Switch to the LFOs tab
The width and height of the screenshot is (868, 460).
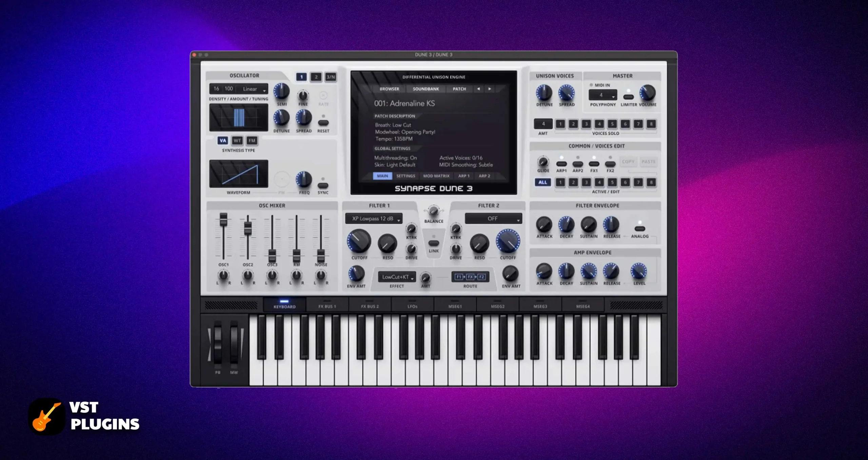tap(412, 304)
